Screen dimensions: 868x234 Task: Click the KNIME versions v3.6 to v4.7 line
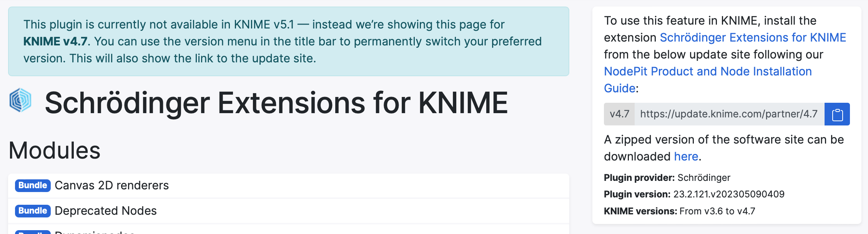pos(679,211)
